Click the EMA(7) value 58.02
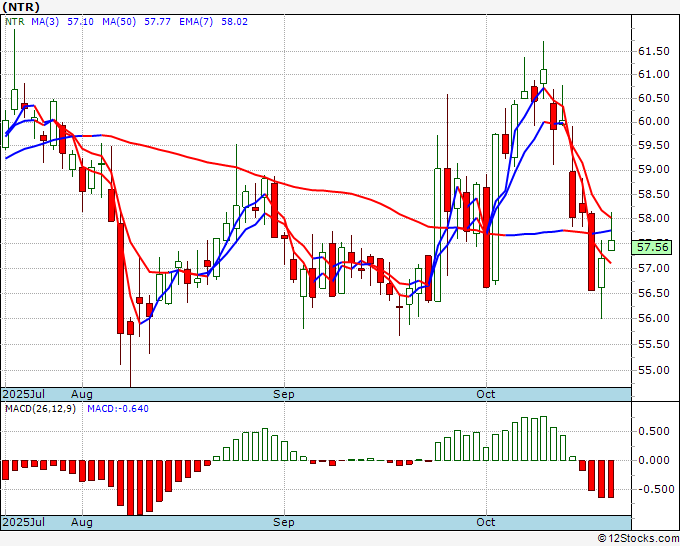Image resolution: width=680 pixels, height=546 pixels. click(234, 22)
